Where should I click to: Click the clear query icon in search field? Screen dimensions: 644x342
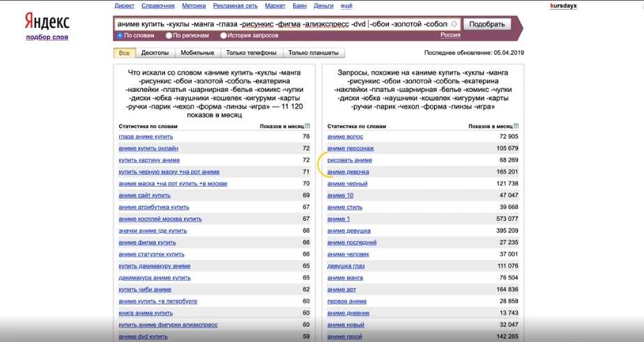point(454,24)
